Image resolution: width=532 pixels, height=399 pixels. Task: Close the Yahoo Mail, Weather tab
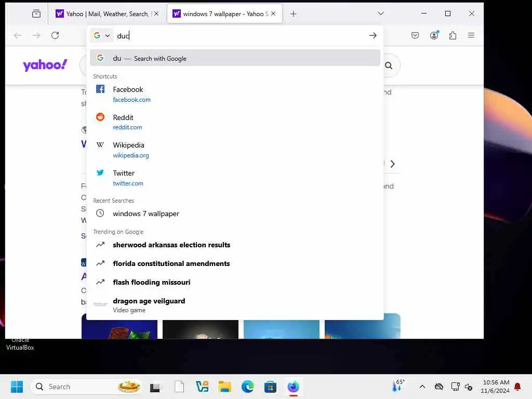point(156,14)
